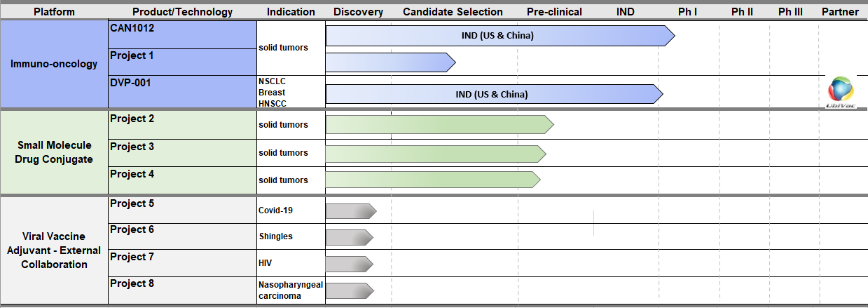Viewport: 868px width, 308px height.
Task: Select the Shingles gray discovery arrow
Action: (x=350, y=236)
